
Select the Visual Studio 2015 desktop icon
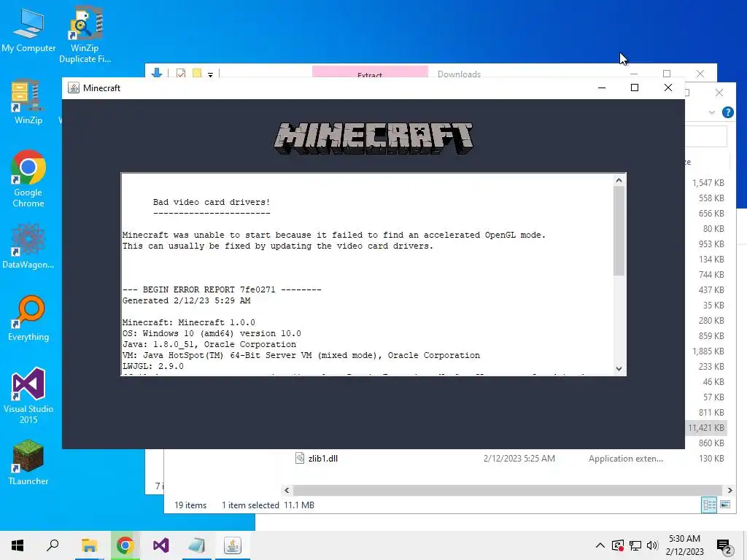pyautogui.click(x=28, y=395)
